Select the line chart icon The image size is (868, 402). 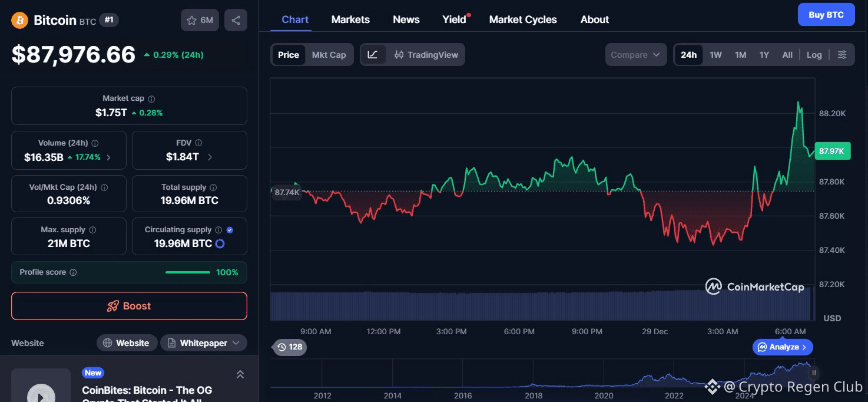[x=373, y=55]
